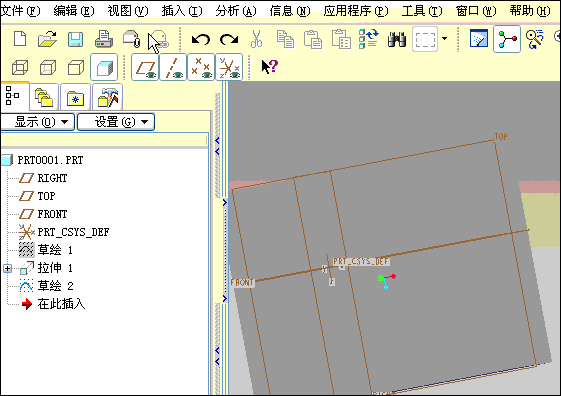Toggle datum axes visibility
This screenshot has height=396, width=561.
pos(173,67)
